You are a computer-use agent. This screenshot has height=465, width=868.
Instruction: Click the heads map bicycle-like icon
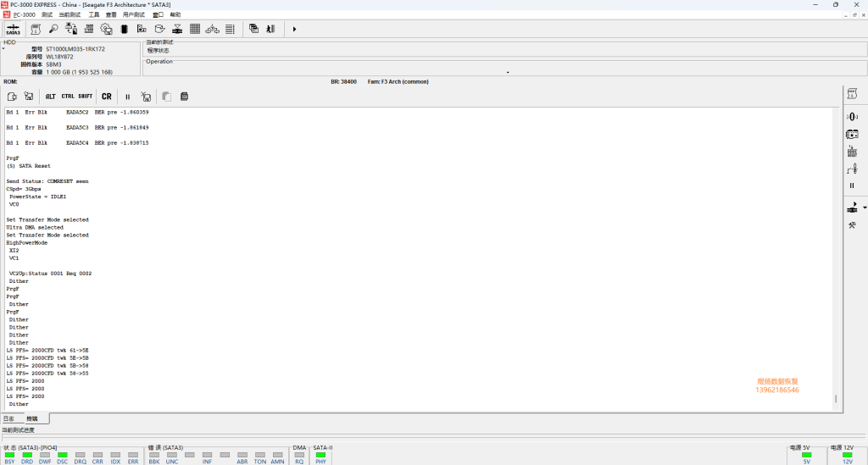coord(213,30)
